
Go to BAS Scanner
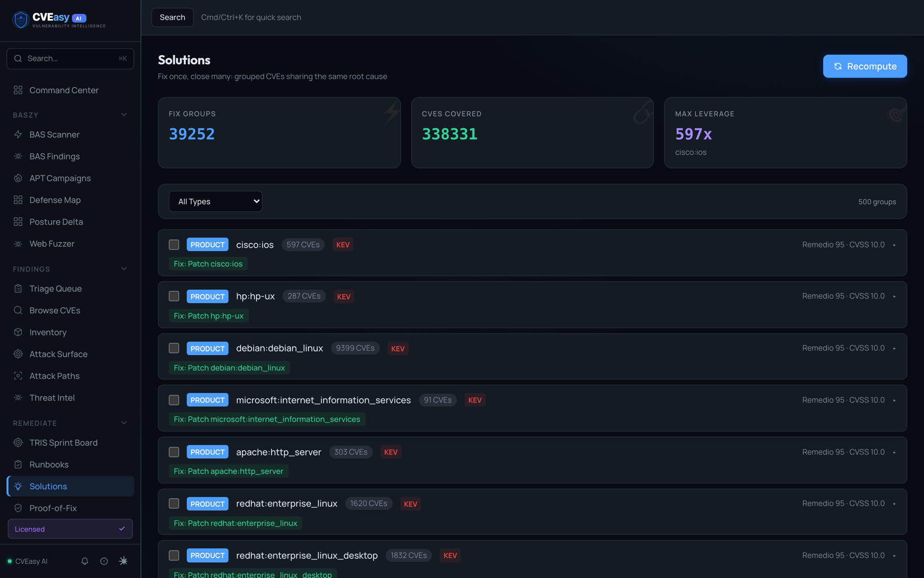pyautogui.click(x=70, y=135)
